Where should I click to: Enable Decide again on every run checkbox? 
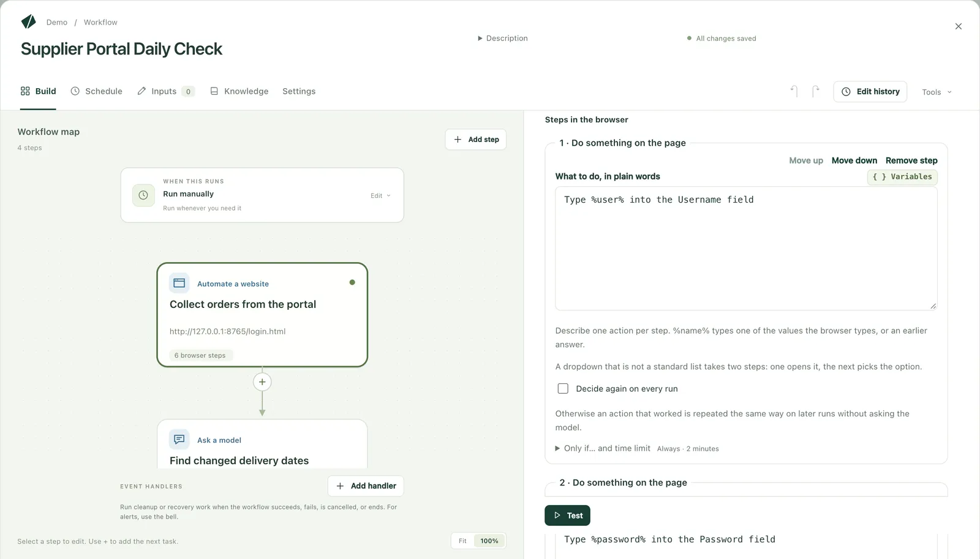pyautogui.click(x=563, y=389)
